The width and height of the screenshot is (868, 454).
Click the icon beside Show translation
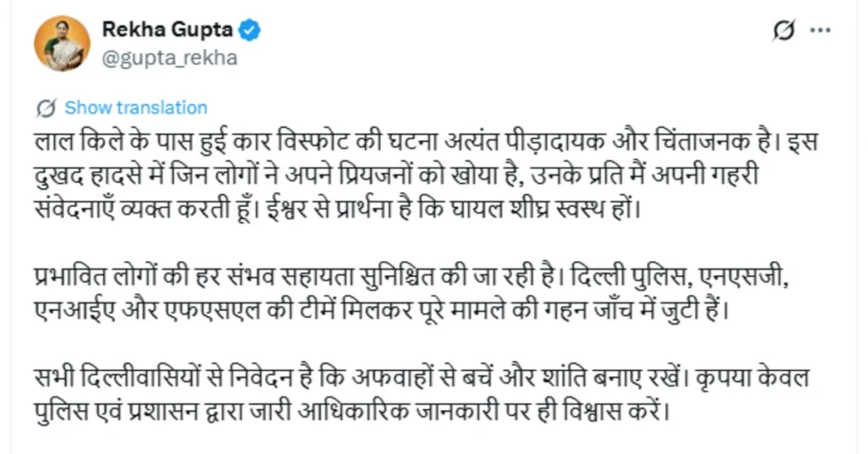(x=48, y=108)
